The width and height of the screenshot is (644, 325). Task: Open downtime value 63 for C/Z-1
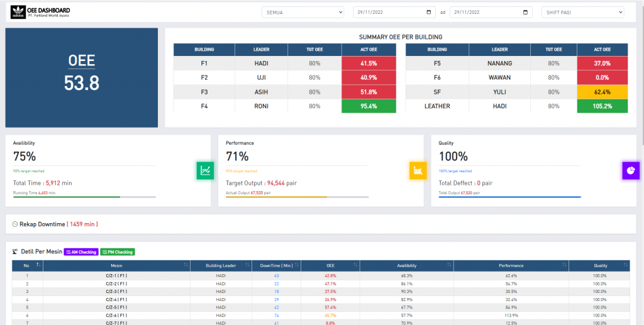(277, 276)
